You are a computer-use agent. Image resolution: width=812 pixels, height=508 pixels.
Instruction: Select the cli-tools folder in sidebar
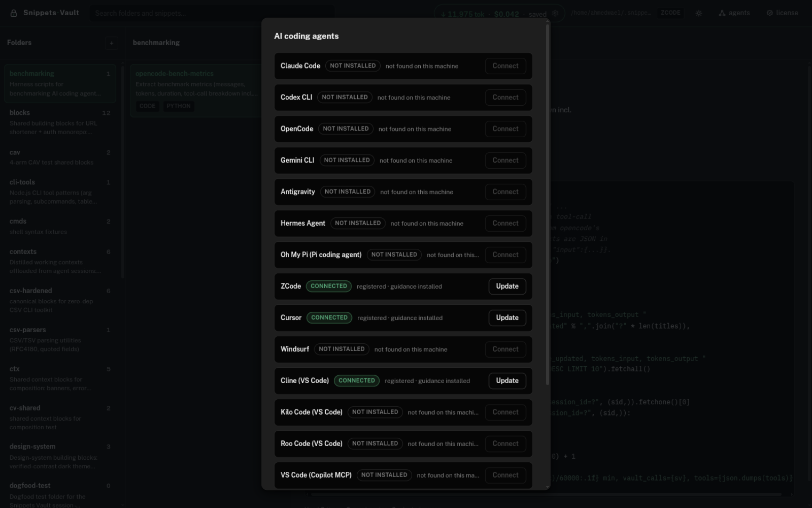coord(60,192)
